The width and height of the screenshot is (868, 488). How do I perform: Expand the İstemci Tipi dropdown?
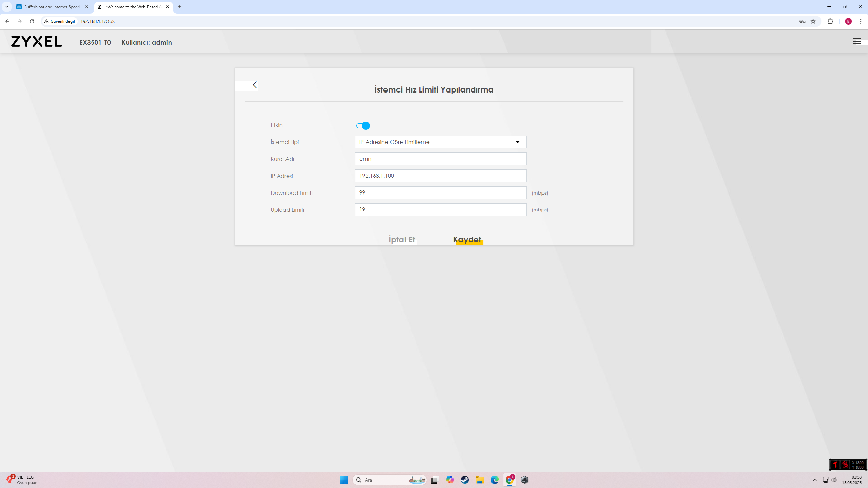click(440, 142)
